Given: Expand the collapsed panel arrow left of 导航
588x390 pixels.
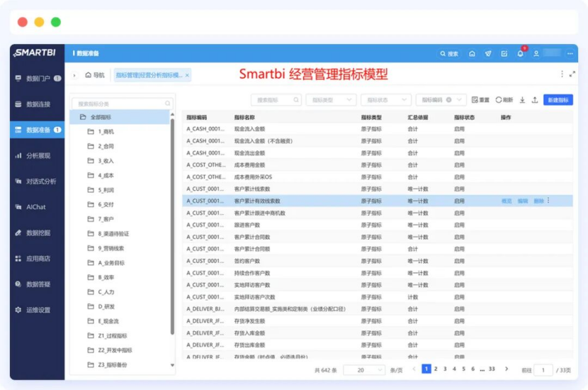Looking at the screenshot, I should (74, 74).
